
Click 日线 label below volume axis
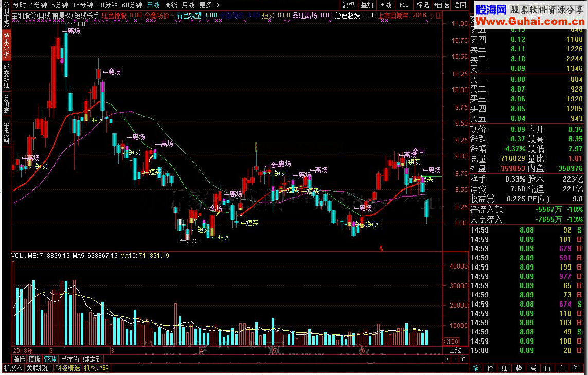[x=455, y=350]
